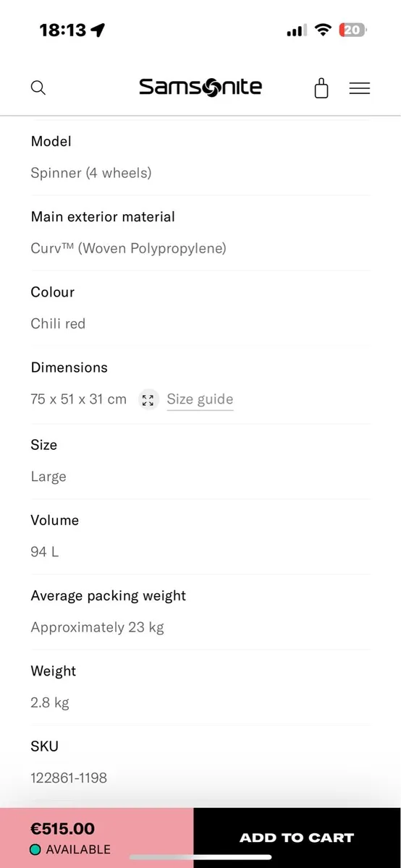This screenshot has width=401, height=868.
Task: Tap the home indicator bar at the bottom
Action: (200, 858)
